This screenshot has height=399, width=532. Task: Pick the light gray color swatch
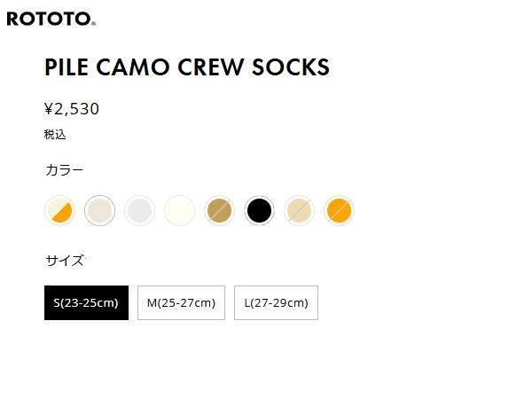[x=139, y=210]
